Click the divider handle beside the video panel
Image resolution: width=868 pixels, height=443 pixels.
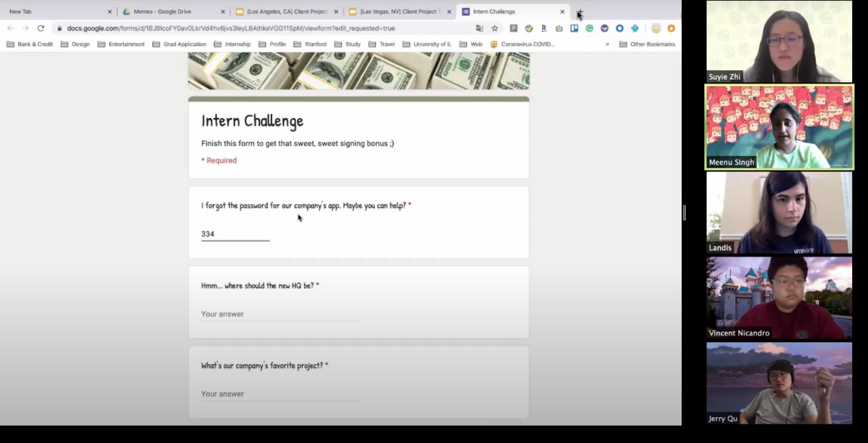pyautogui.click(x=685, y=213)
